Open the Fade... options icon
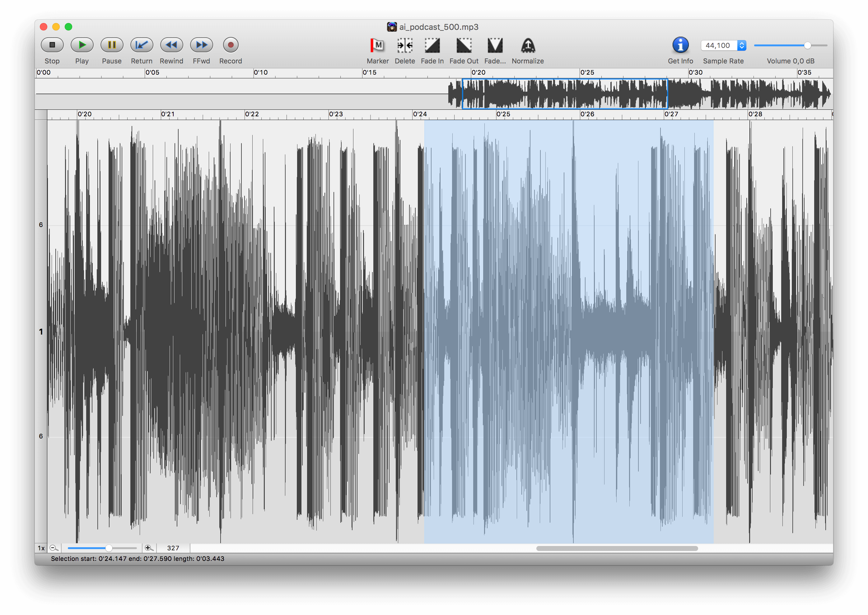Viewport: 868px width, 615px height. [x=495, y=45]
